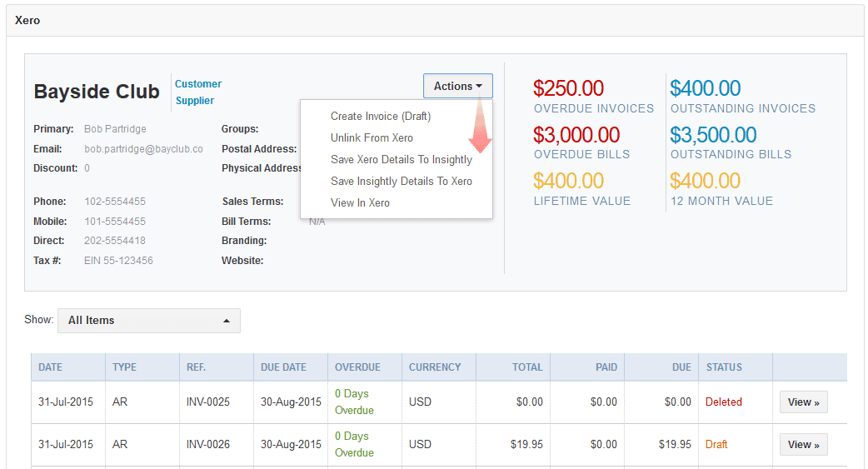
Task: Click the 12 month value $400.00 figure
Action: 706,181
